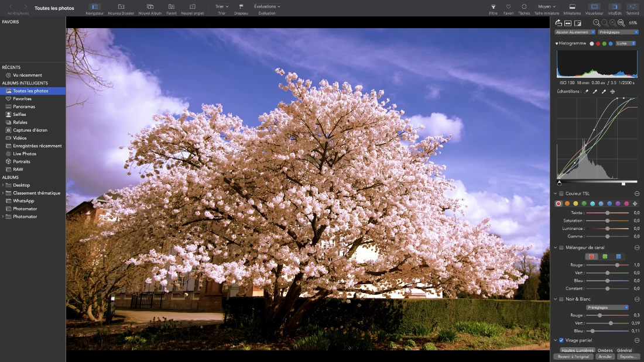Uncheck the Virage partiel checkbox
This screenshot has width=644, height=362.
tap(561, 340)
